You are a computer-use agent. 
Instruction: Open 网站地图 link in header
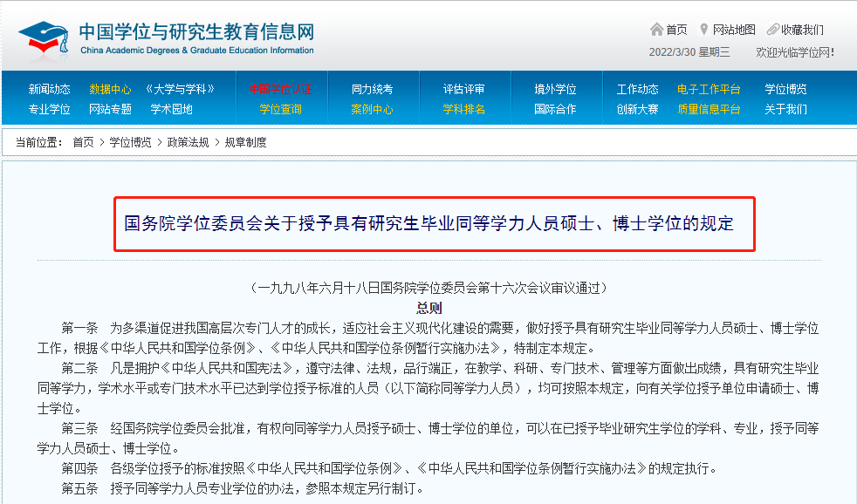point(733,30)
